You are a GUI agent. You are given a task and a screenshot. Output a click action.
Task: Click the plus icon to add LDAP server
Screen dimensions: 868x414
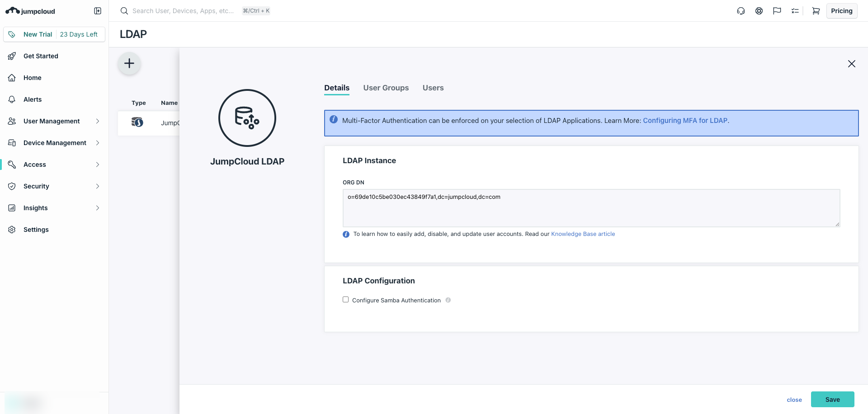[129, 63]
